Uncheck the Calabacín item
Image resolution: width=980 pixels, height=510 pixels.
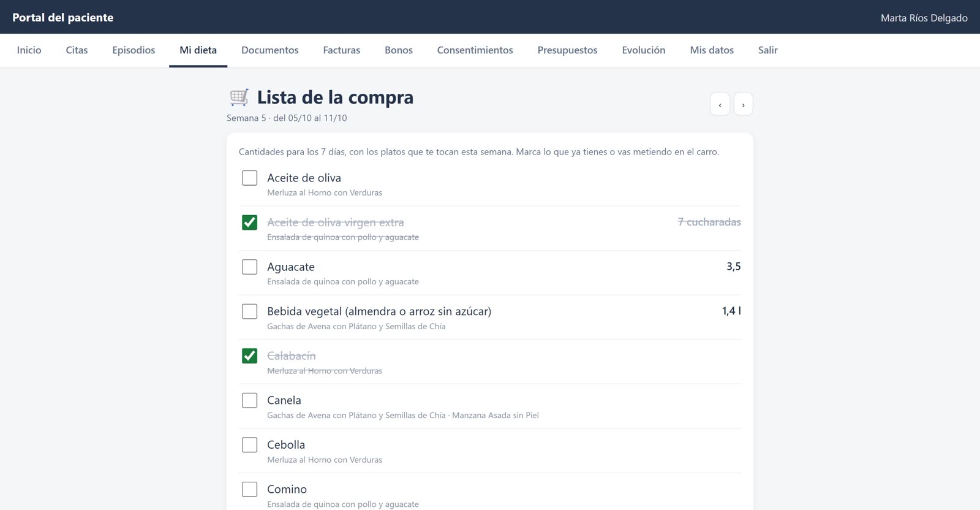coord(249,356)
